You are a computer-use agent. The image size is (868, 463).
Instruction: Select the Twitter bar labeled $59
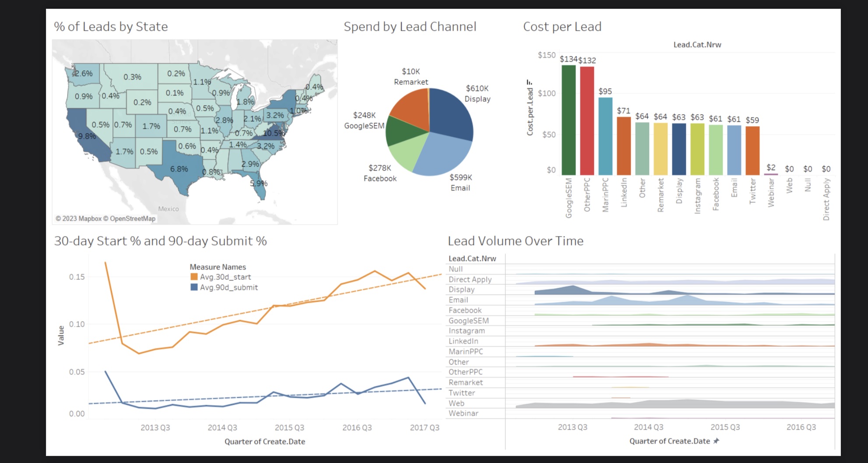click(x=752, y=151)
